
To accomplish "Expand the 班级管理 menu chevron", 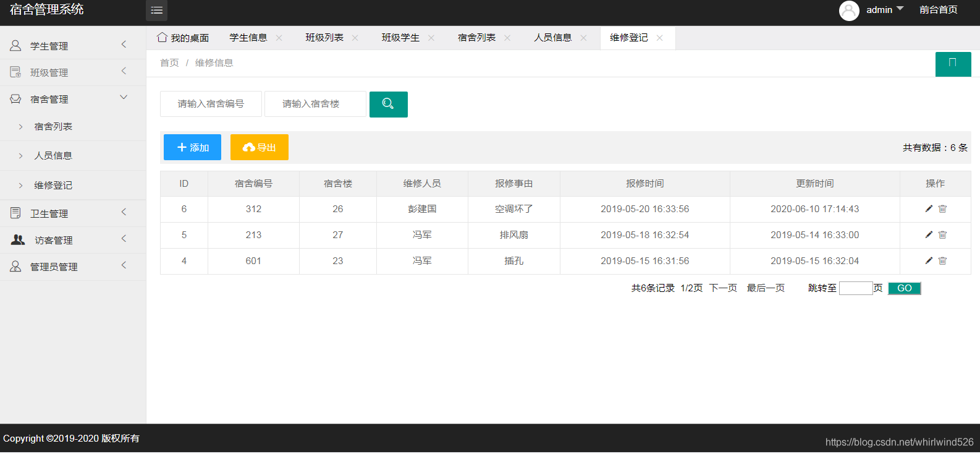I will click(124, 71).
